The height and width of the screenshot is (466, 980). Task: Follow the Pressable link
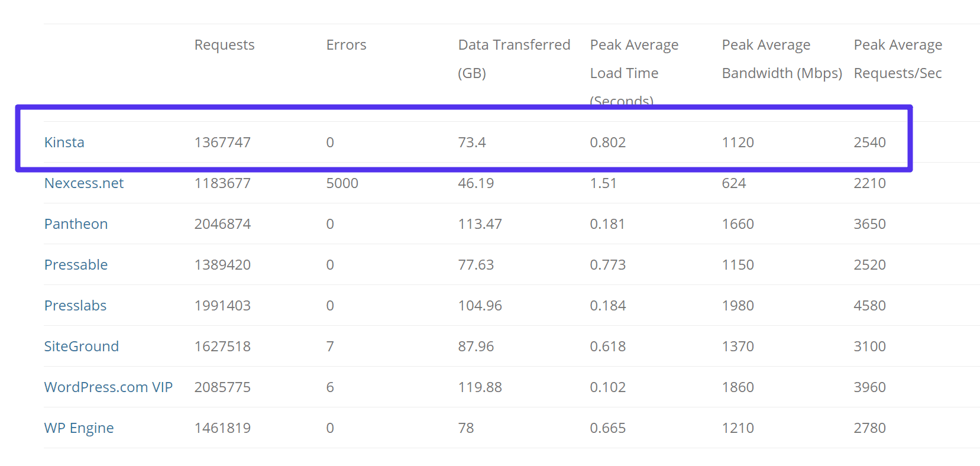76,265
